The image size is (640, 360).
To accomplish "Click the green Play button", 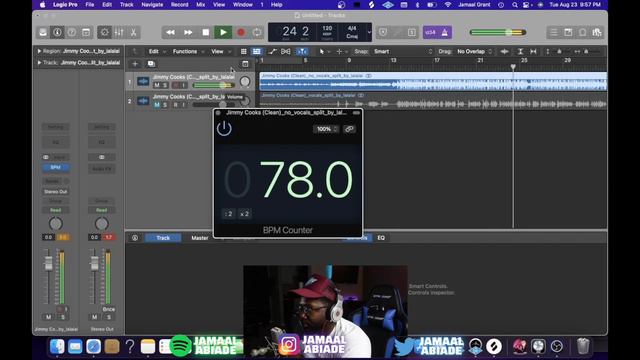I will click(x=223, y=32).
